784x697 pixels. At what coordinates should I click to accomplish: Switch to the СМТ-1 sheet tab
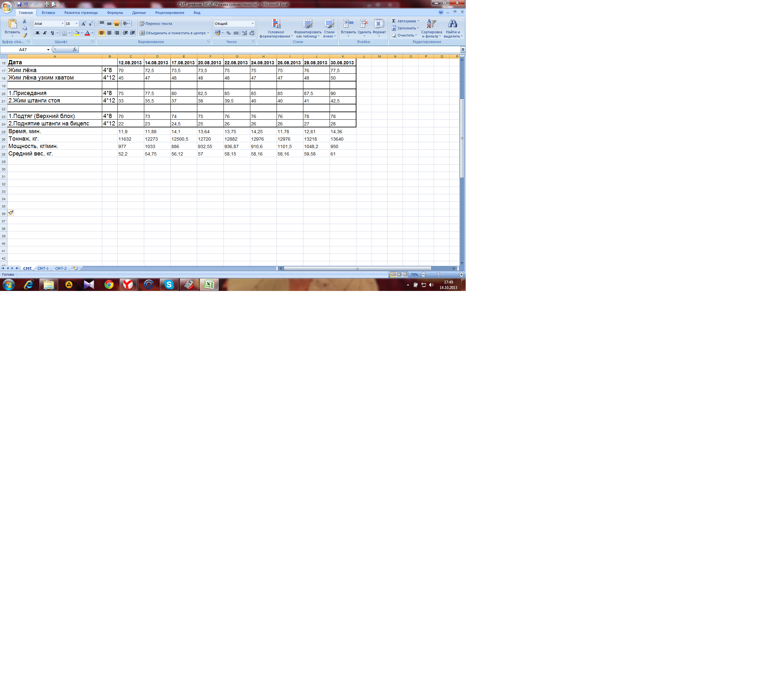[43, 268]
